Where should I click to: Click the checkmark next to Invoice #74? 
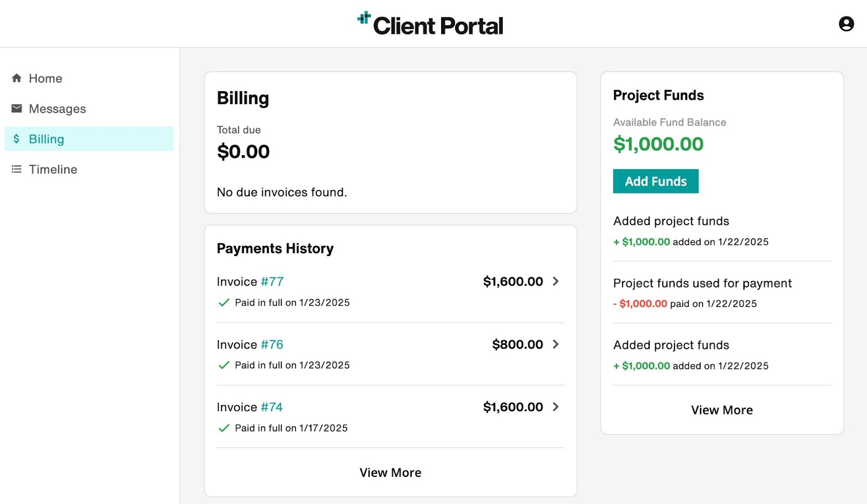tap(224, 428)
